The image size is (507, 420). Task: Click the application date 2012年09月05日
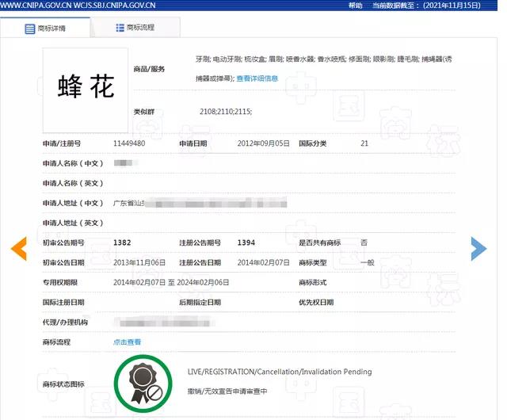pyautogui.click(x=261, y=143)
